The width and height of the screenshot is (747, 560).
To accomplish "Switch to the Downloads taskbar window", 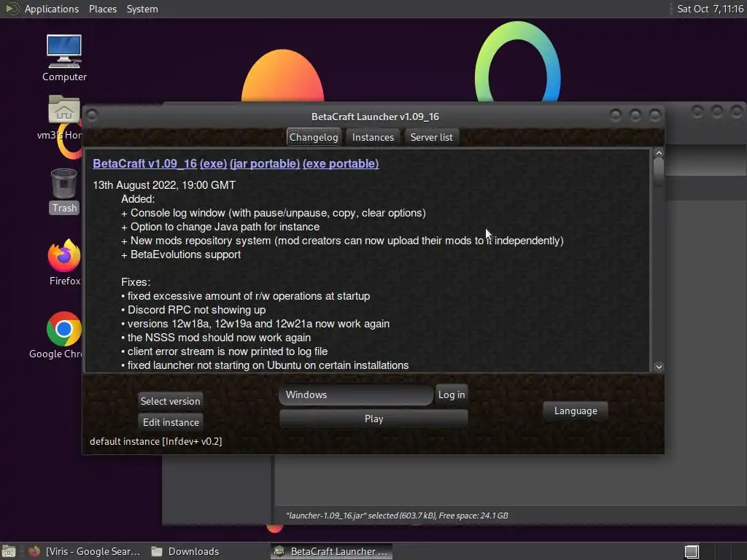I will point(186,551).
